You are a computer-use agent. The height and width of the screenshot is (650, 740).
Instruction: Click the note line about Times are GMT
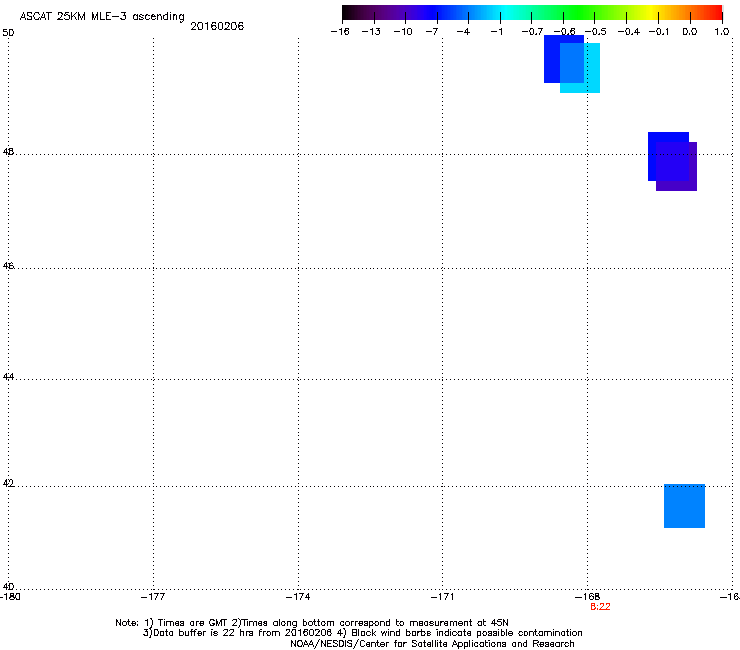click(x=312, y=623)
